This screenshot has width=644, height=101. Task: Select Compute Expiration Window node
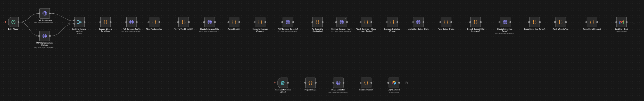(392, 22)
